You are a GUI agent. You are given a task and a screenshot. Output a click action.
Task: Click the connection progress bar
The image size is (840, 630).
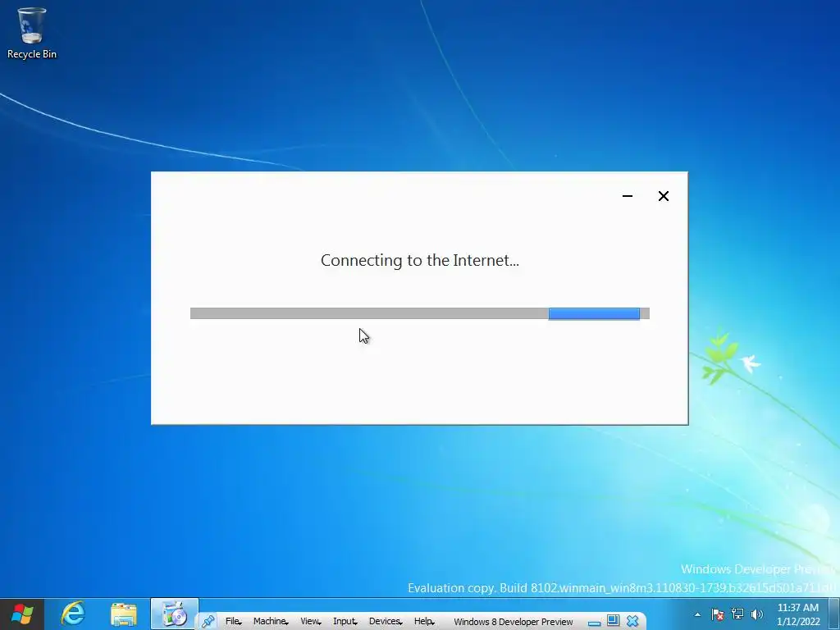[x=419, y=313]
